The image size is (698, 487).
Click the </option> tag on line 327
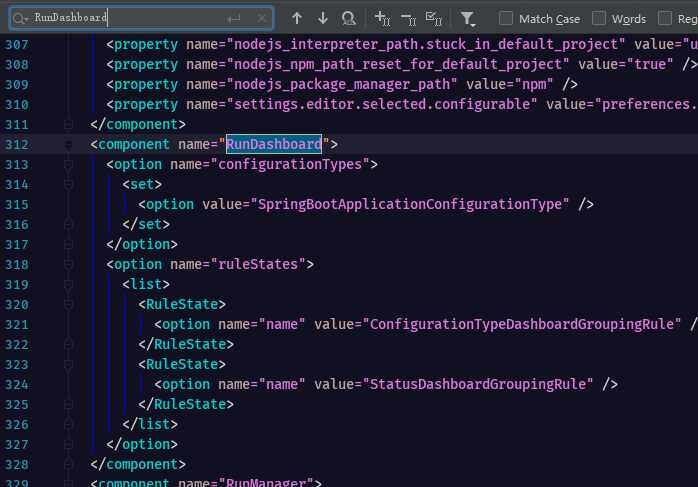pos(142,444)
